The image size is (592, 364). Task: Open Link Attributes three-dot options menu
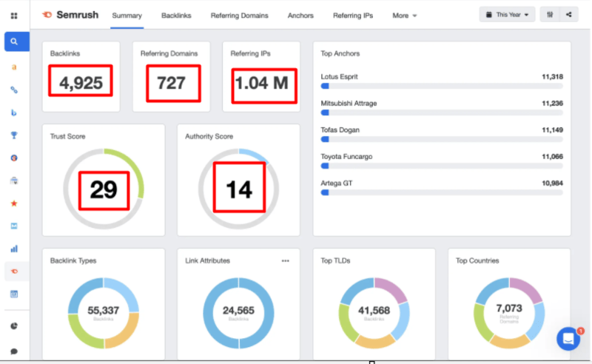[x=286, y=260]
